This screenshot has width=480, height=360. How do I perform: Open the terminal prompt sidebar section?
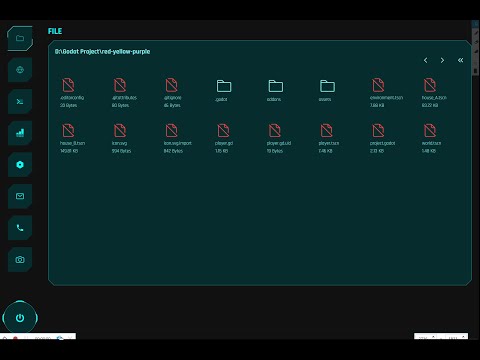click(x=20, y=102)
